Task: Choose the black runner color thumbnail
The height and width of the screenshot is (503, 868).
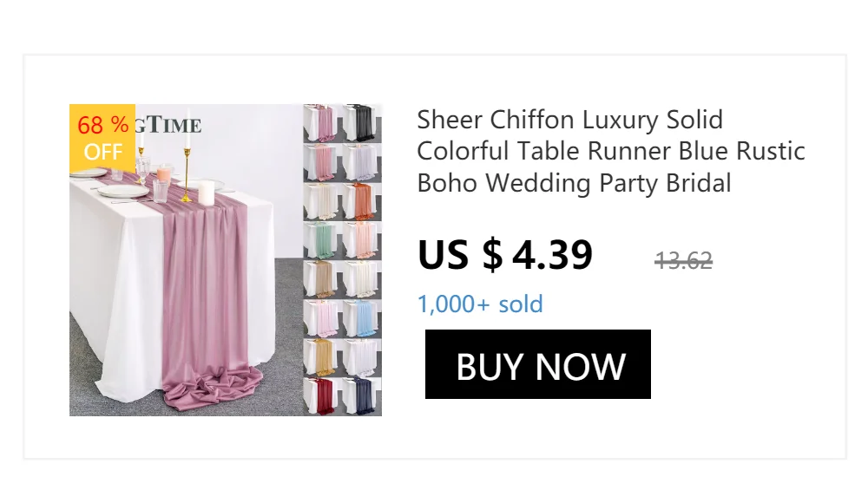Action: pos(362,123)
